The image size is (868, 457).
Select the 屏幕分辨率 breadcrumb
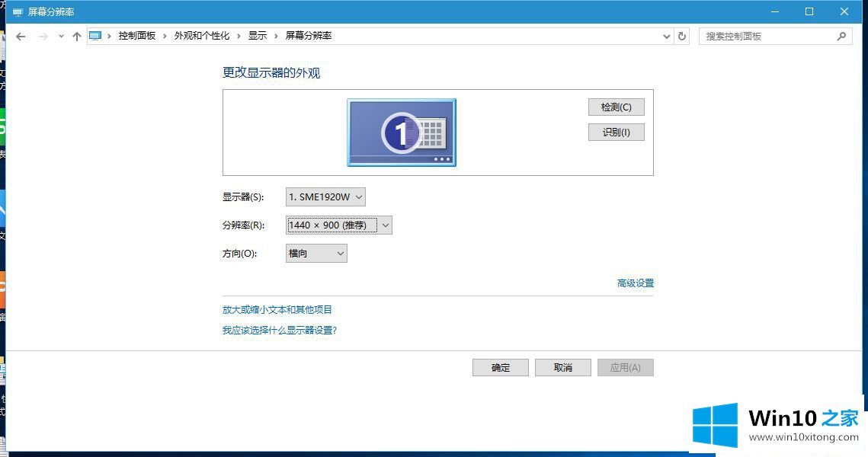309,36
